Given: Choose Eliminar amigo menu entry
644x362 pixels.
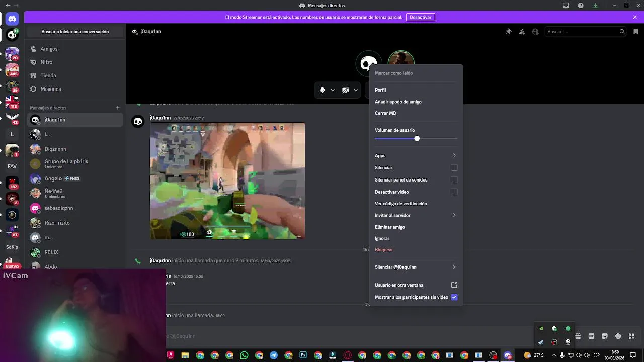Looking at the screenshot, I should 416,227.
